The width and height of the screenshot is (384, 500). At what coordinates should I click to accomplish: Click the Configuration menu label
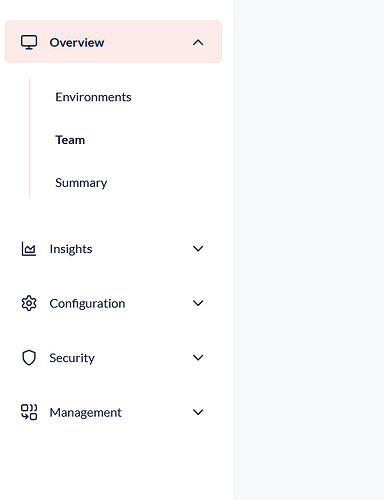coord(87,304)
